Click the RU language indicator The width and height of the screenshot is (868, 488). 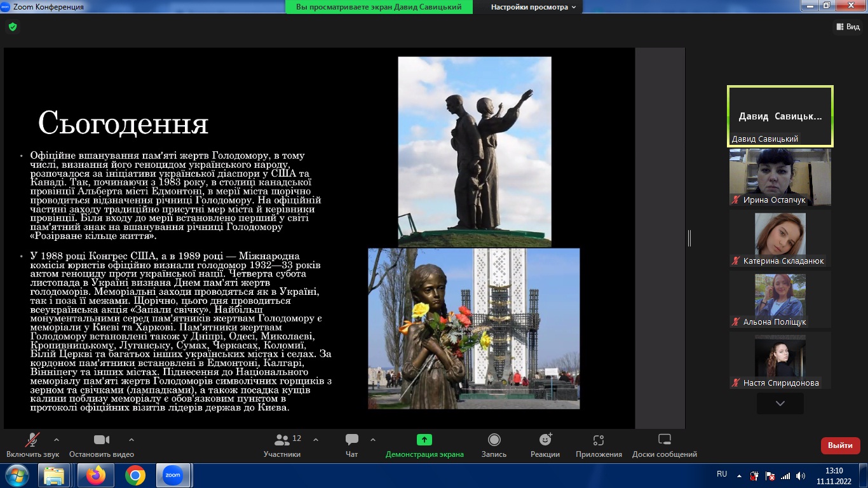pyautogui.click(x=722, y=474)
